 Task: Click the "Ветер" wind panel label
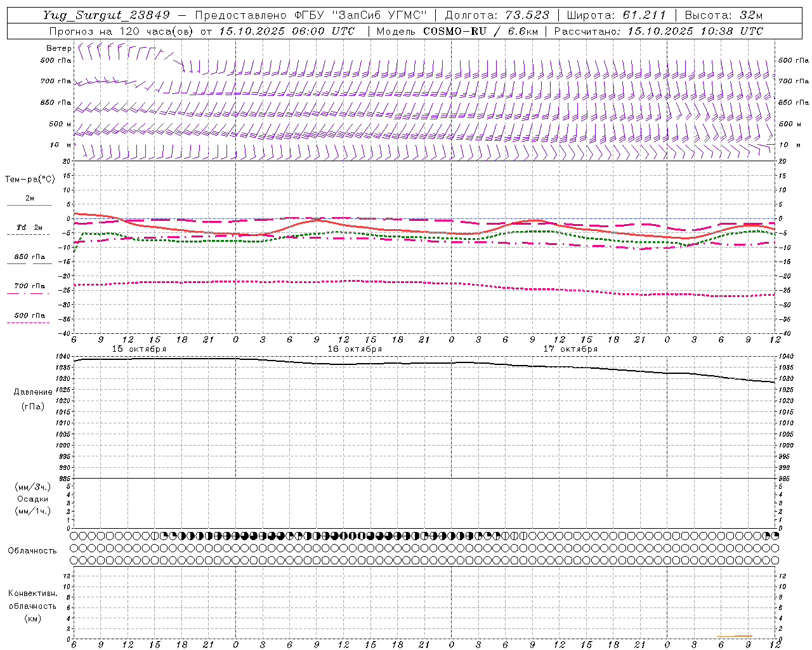59,48
